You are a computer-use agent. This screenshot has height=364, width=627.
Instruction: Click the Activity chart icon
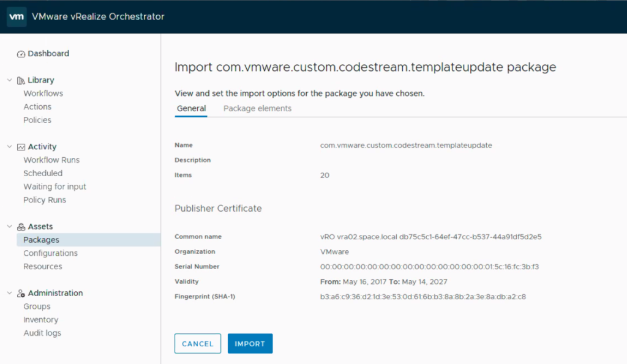pyautogui.click(x=21, y=147)
